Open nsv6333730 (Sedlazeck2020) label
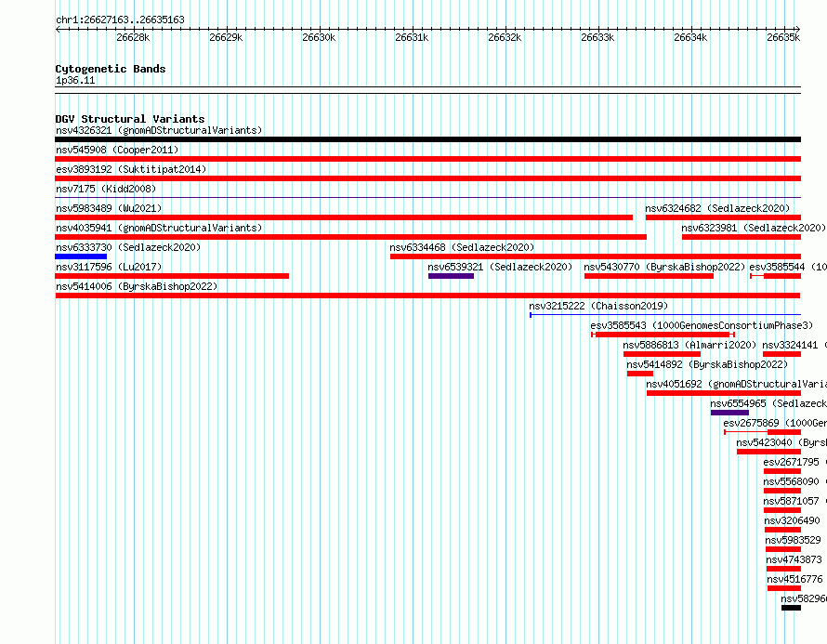Image resolution: width=827 pixels, height=644 pixels. point(128,247)
